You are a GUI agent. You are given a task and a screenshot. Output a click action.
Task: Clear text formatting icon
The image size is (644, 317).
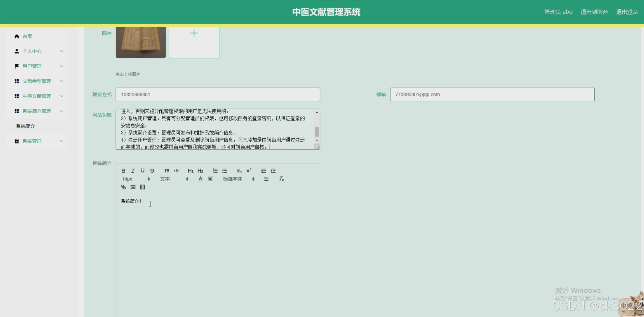tap(281, 179)
